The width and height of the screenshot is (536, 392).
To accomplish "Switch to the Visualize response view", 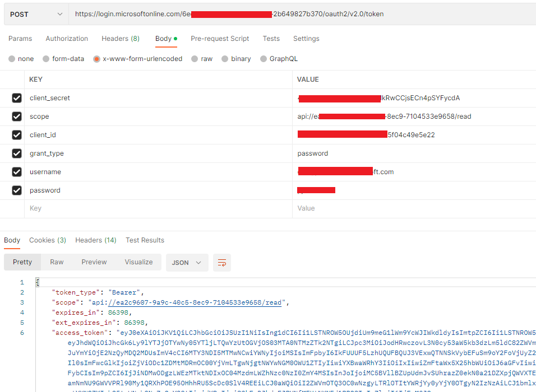I will click(x=138, y=262).
